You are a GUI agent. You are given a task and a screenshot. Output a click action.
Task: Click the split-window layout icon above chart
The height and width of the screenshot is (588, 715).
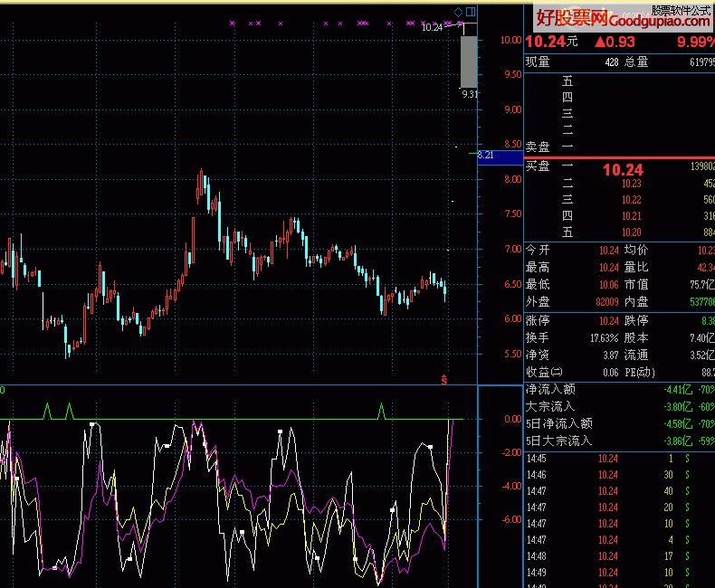[x=471, y=12]
